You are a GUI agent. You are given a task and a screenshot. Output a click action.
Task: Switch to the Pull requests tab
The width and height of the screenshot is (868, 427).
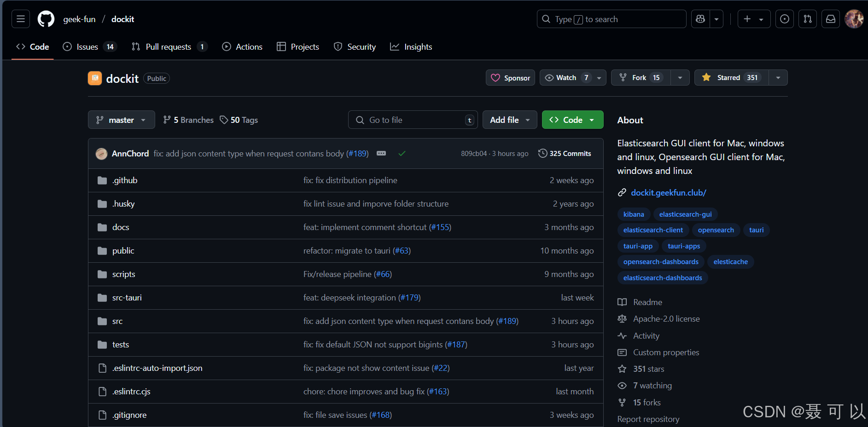(169, 47)
